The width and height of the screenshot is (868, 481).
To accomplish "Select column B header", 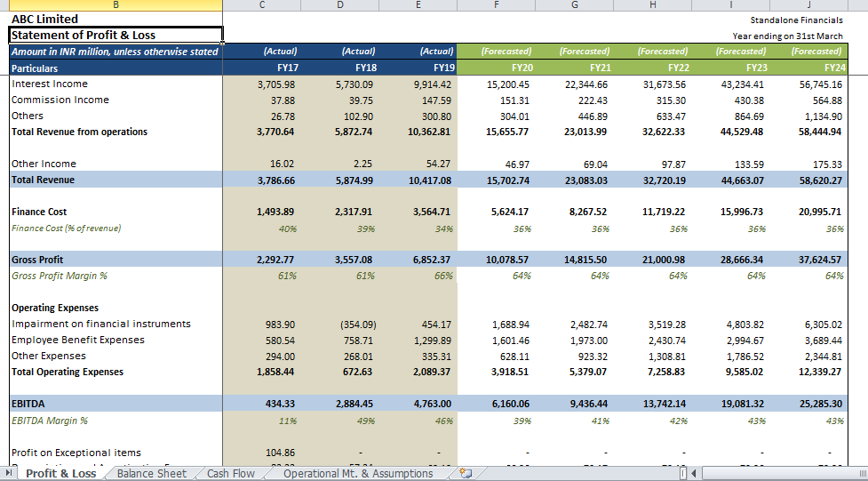I will click(x=115, y=5).
